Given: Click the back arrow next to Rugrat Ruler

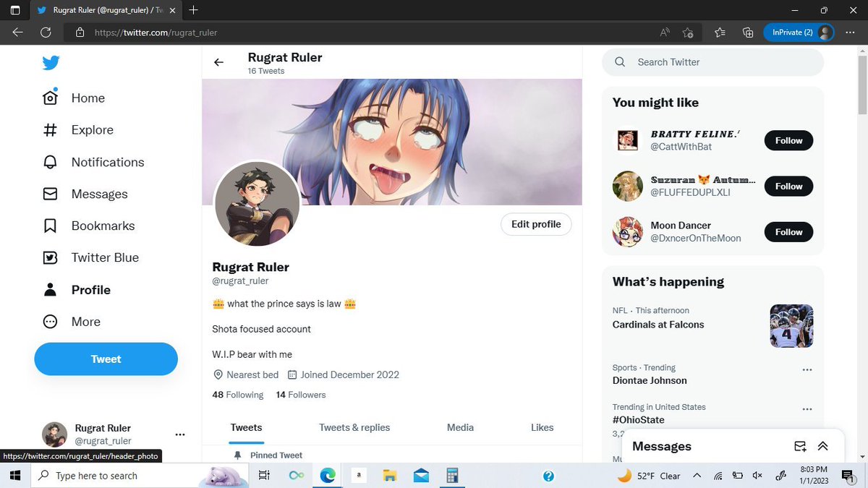Looking at the screenshot, I should [x=218, y=63].
